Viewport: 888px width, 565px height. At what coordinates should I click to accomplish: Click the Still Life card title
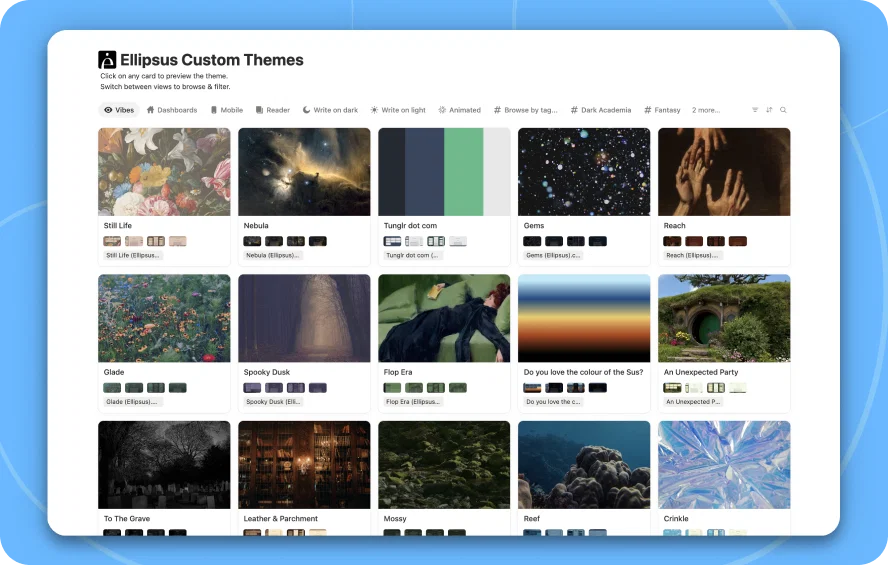point(118,225)
